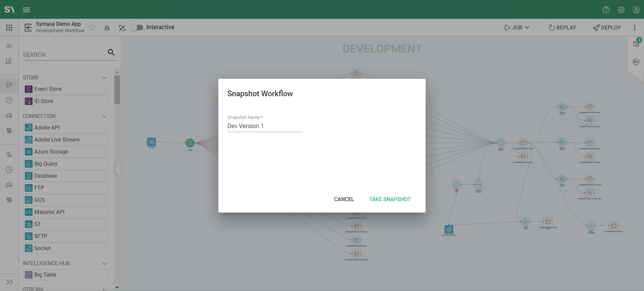Favorite the workflow with star icon

click(92, 27)
